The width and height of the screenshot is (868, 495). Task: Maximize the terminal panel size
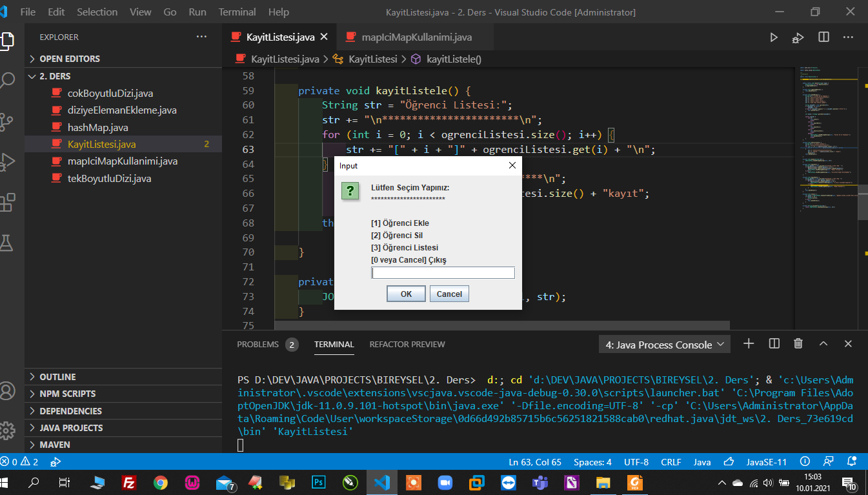click(823, 344)
